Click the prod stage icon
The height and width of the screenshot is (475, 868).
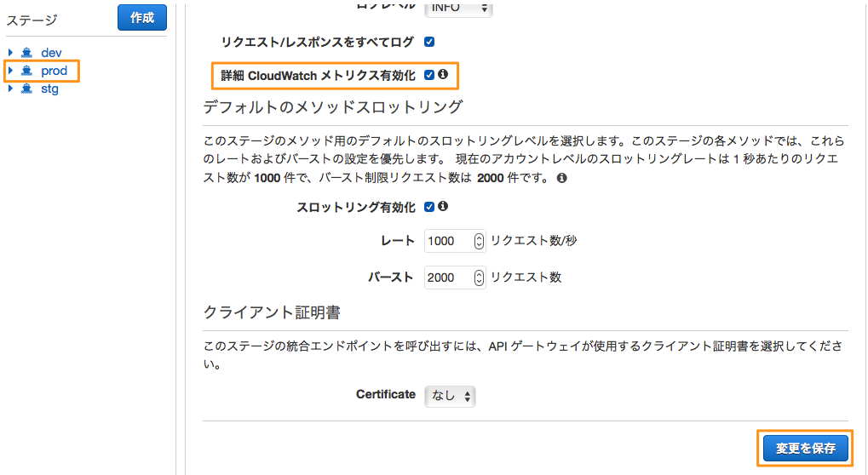coord(26,71)
